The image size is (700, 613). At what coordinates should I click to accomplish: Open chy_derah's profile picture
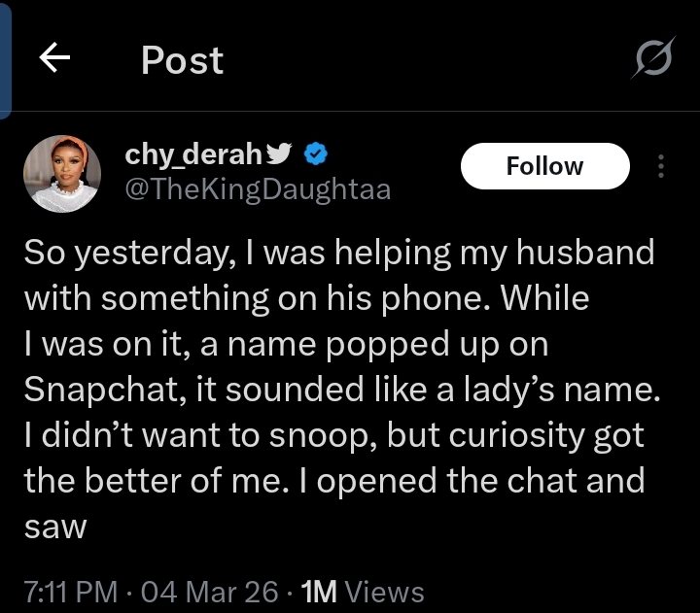(x=62, y=173)
